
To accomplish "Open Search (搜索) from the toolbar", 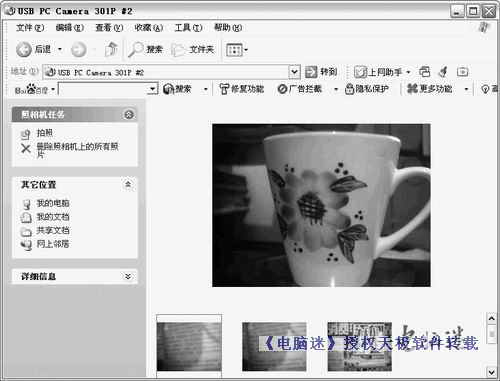I will point(146,50).
